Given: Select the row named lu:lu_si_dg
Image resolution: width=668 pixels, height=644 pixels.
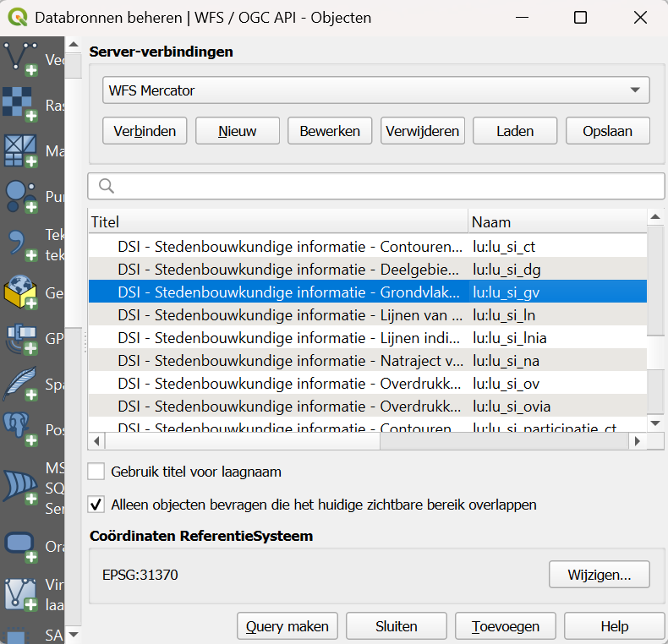Looking at the screenshot, I should tap(368, 270).
